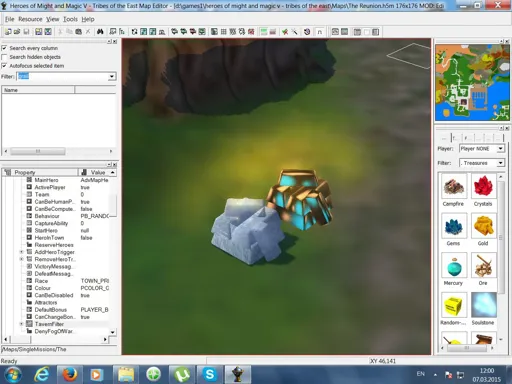Image resolution: width=512 pixels, height=384 pixels.
Task: Open the File menu
Action: point(10,19)
